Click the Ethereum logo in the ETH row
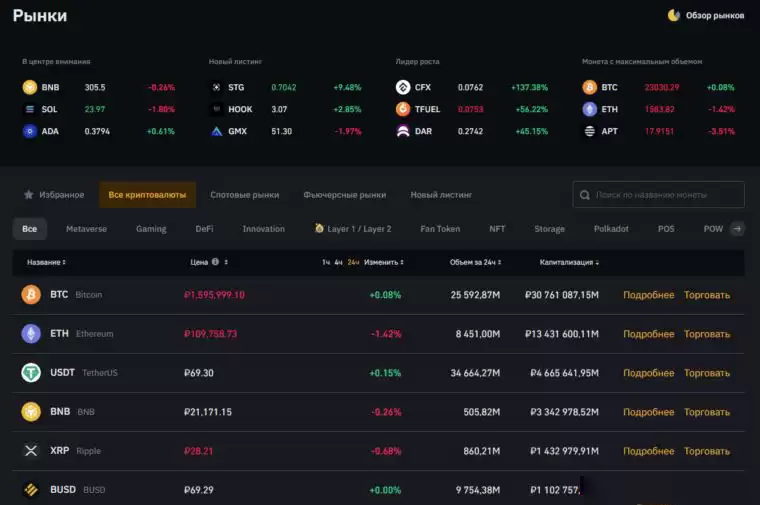Screen dimensions: 760x505 pos(31,334)
